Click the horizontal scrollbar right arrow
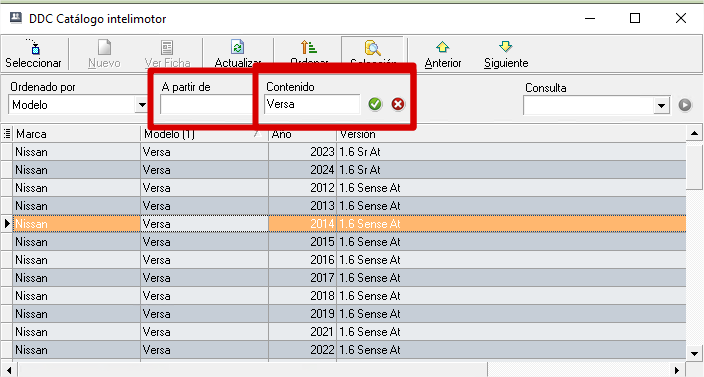This screenshot has width=704, height=377. [677, 370]
